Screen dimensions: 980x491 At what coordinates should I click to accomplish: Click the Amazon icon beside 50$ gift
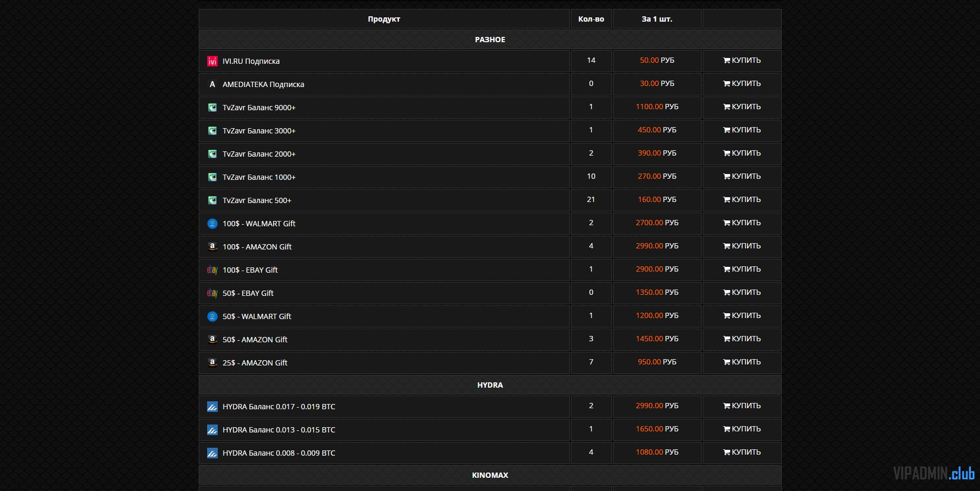tap(212, 340)
